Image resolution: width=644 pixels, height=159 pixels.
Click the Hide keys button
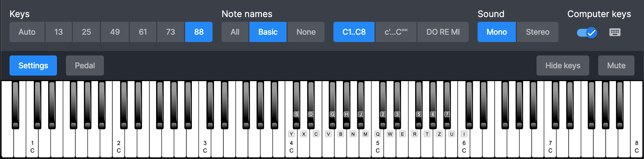click(x=563, y=66)
